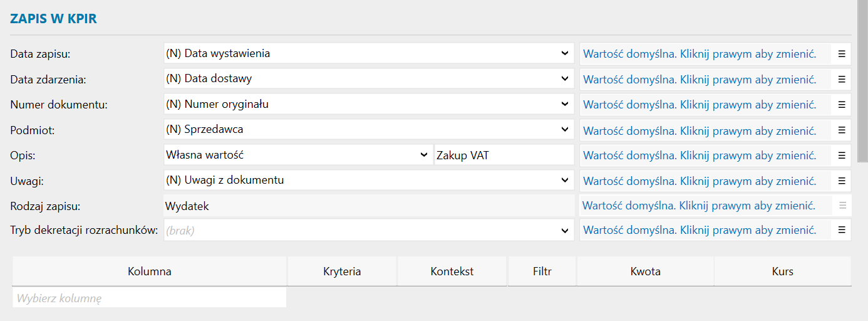Open hamburger menu for Numer dokumentu row
868x321 pixels.
coord(842,105)
